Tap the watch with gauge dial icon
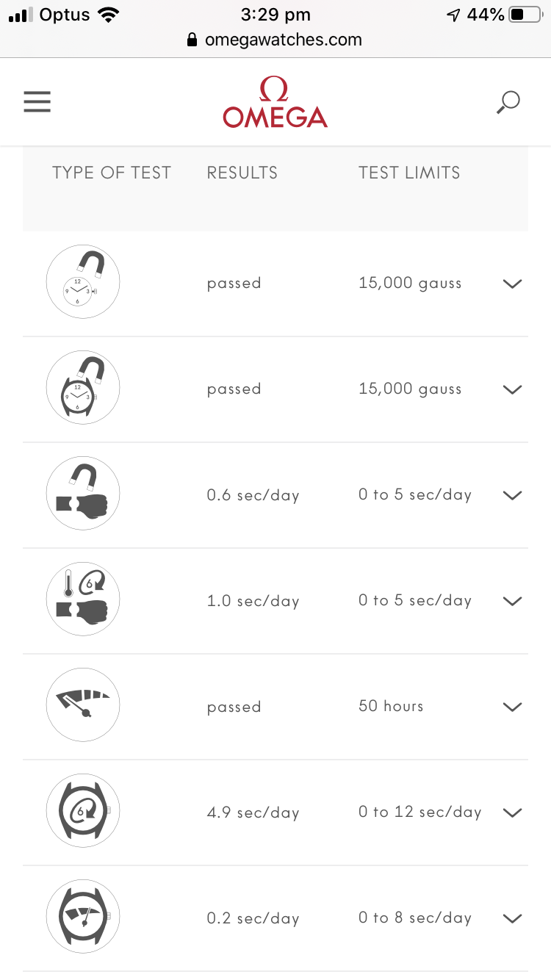 (x=83, y=917)
